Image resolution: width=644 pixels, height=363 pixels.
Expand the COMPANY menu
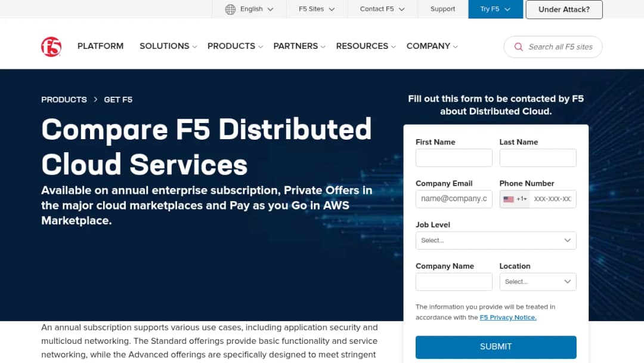coord(432,46)
